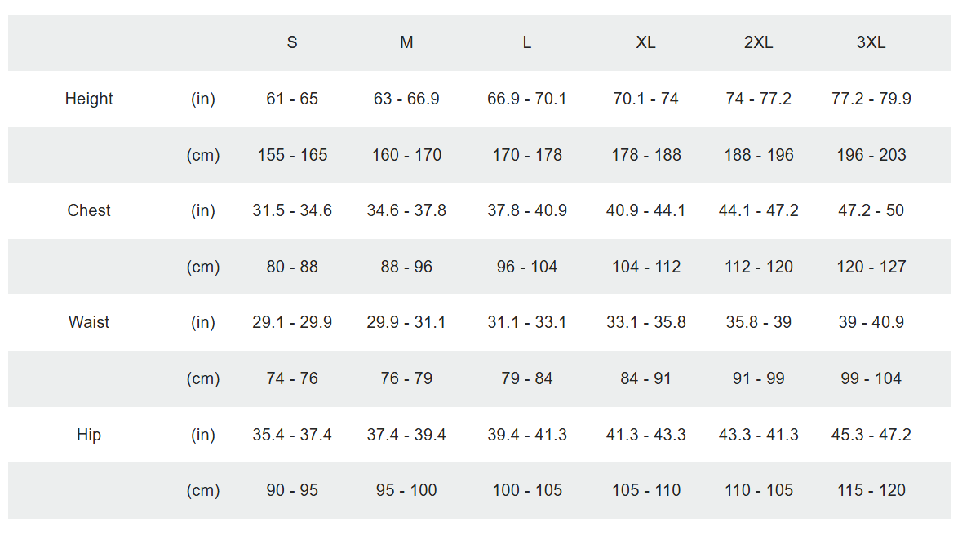
Task: Click the 155 - 165 cm height cell
Action: (292, 155)
